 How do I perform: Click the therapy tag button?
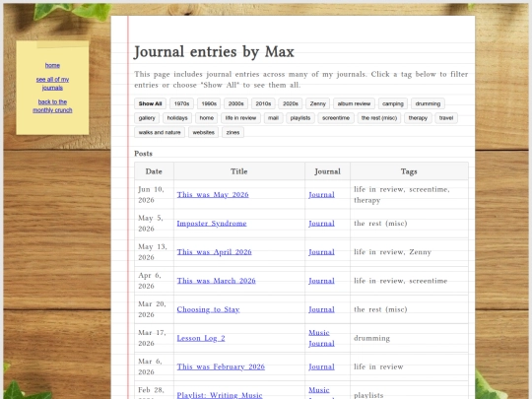click(418, 118)
